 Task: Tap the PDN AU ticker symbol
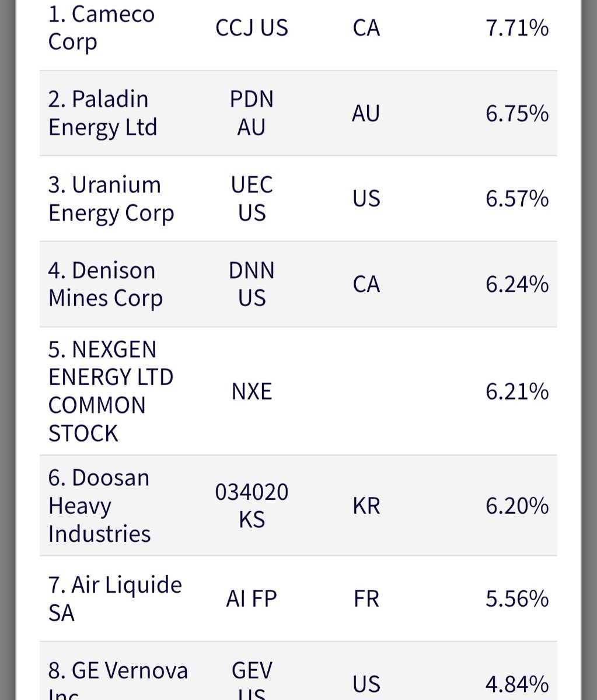[252, 113]
